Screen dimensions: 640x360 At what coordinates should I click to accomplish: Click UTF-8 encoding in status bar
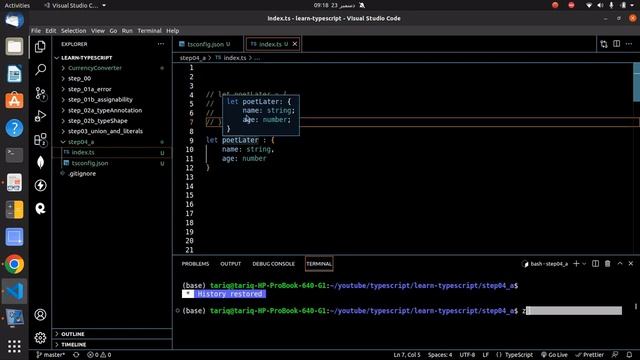(x=467, y=355)
